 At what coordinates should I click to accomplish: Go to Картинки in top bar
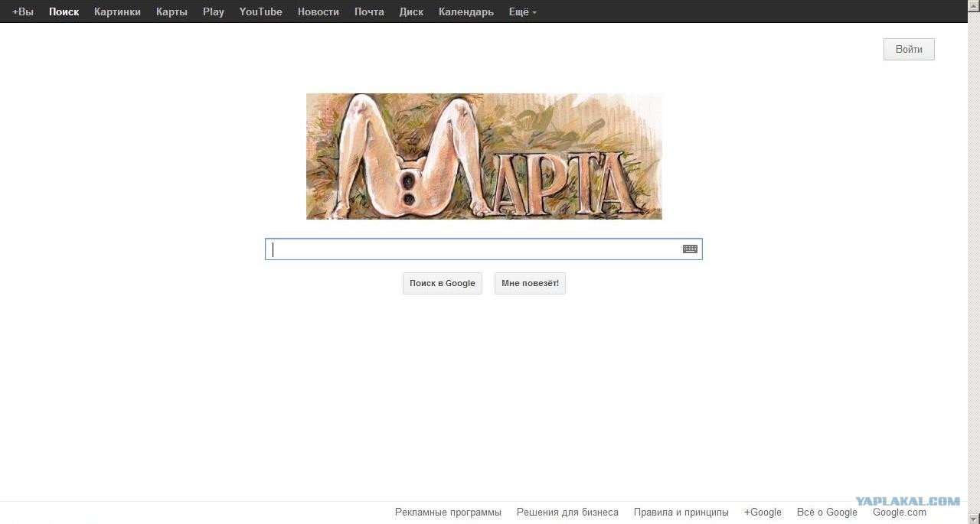pyautogui.click(x=117, y=11)
